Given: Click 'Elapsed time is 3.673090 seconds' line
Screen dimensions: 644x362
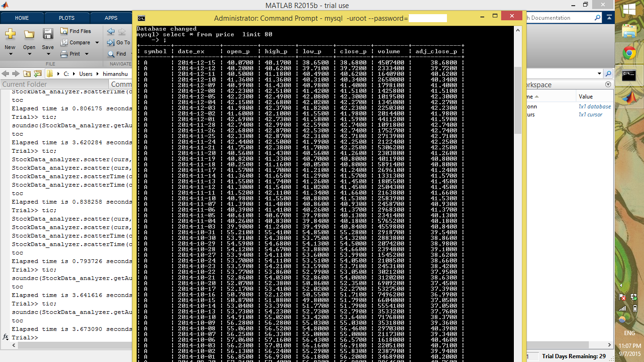Looking at the screenshot, I should point(72,329).
